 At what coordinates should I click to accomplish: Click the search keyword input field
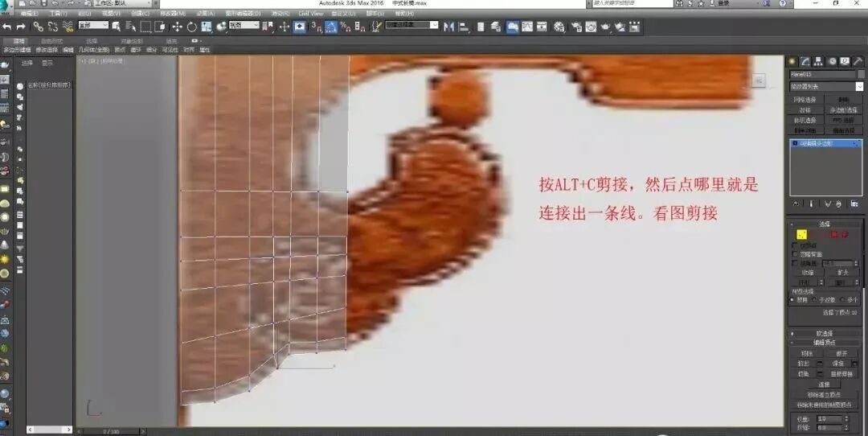click(x=633, y=3)
